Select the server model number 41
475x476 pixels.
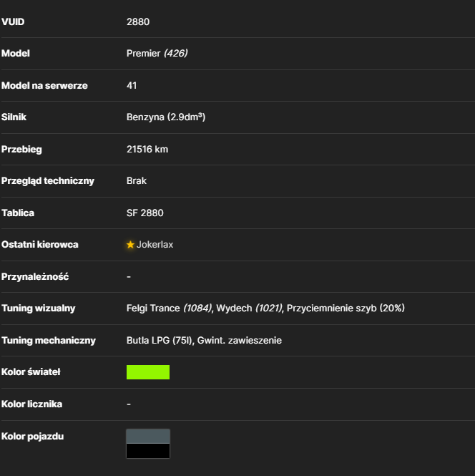(132, 86)
